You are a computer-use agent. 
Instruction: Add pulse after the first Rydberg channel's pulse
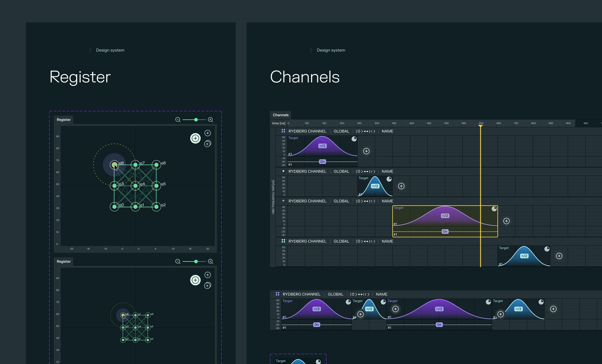366,151
